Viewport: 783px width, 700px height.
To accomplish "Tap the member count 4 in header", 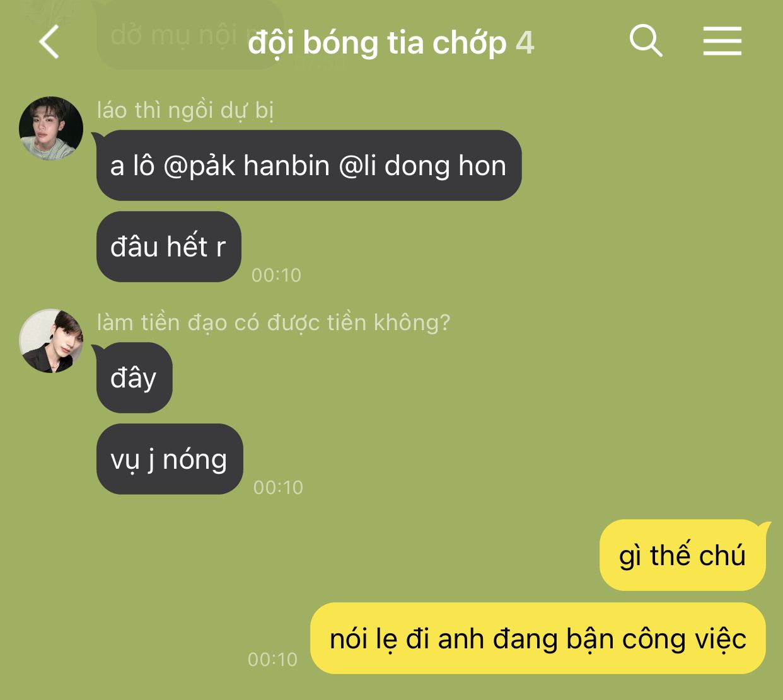I will 525,43.
